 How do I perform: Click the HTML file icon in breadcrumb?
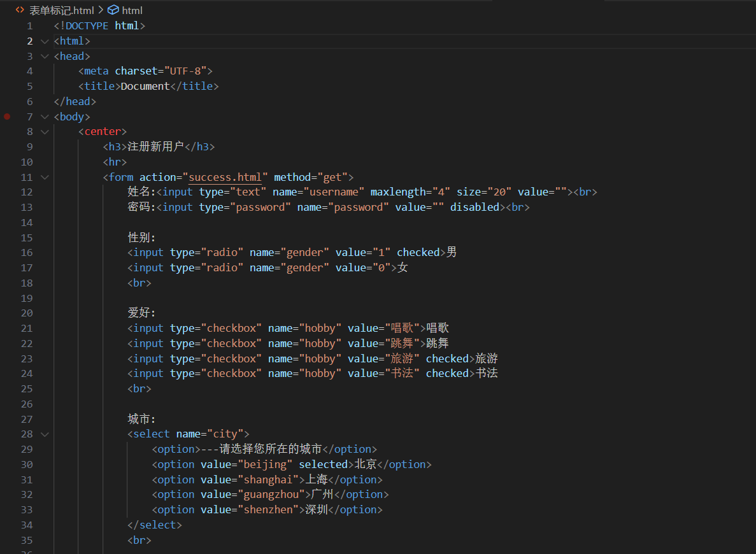20,10
